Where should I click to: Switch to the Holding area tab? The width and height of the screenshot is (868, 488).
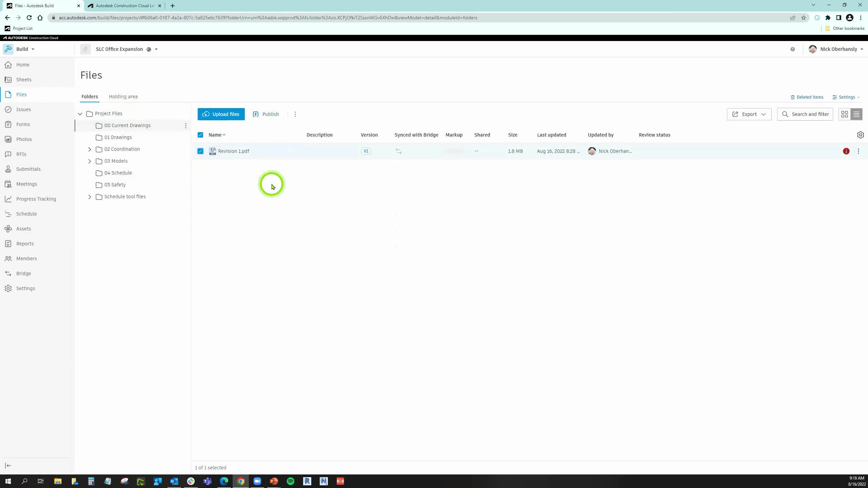123,97
